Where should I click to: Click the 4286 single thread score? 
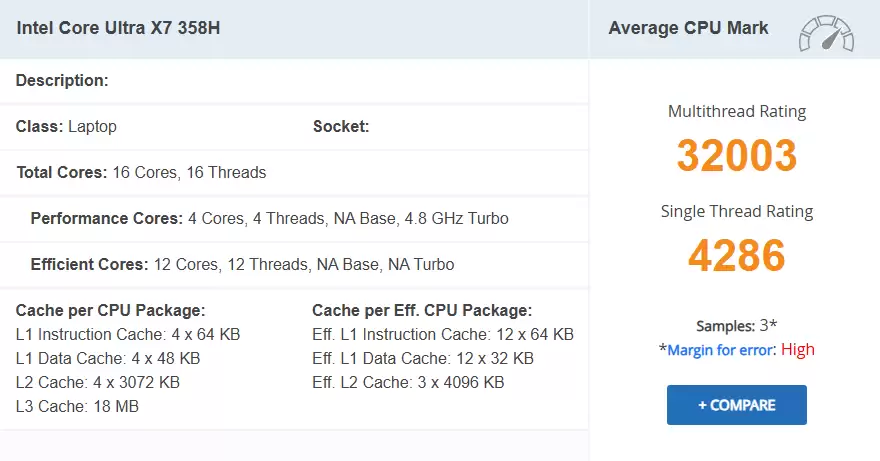coord(736,255)
